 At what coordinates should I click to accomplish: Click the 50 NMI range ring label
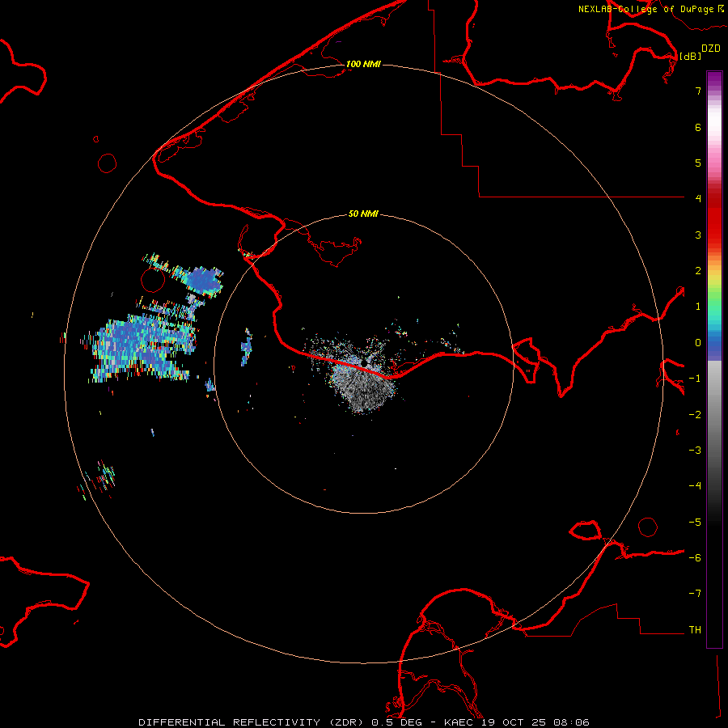pyautogui.click(x=363, y=214)
